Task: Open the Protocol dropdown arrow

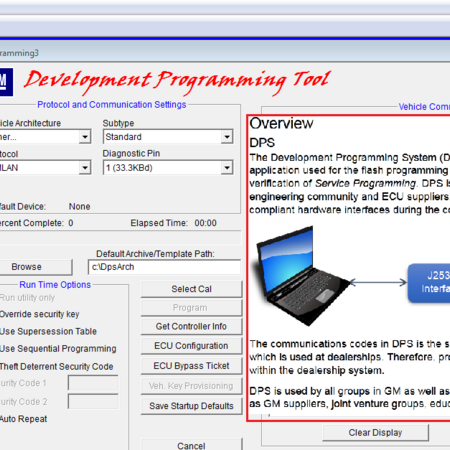Action: click(x=85, y=168)
